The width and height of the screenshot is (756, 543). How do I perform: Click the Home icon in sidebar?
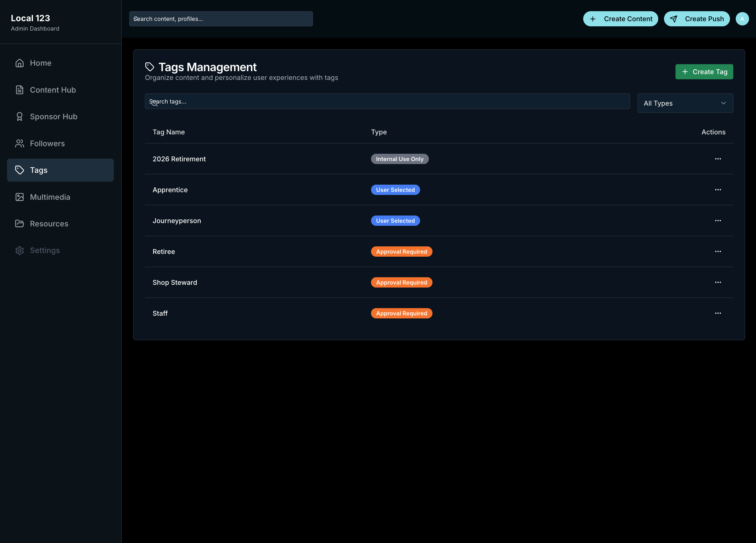[19, 63]
